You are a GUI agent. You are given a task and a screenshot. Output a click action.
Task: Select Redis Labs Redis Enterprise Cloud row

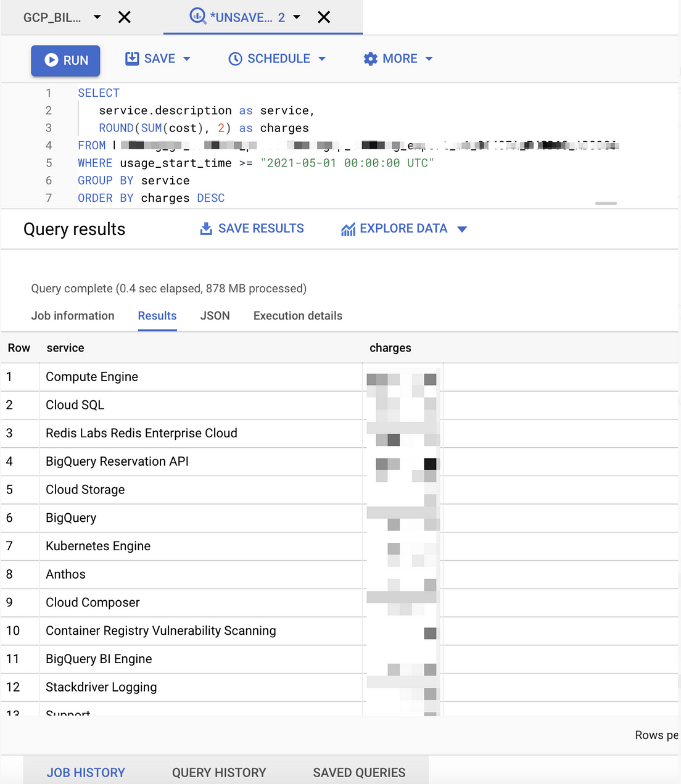point(339,434)
